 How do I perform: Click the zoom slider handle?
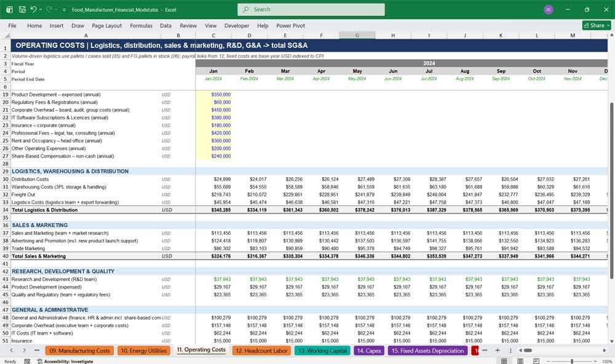click(x=572, y=361)
